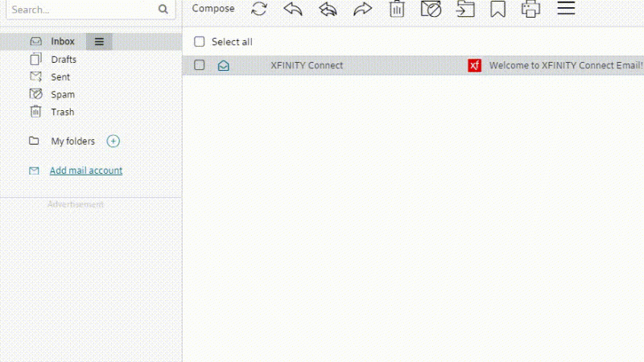Click the move to folder icon
This screenshot has height=362, width=644.
pyautogui.click(x=465, y=9)
